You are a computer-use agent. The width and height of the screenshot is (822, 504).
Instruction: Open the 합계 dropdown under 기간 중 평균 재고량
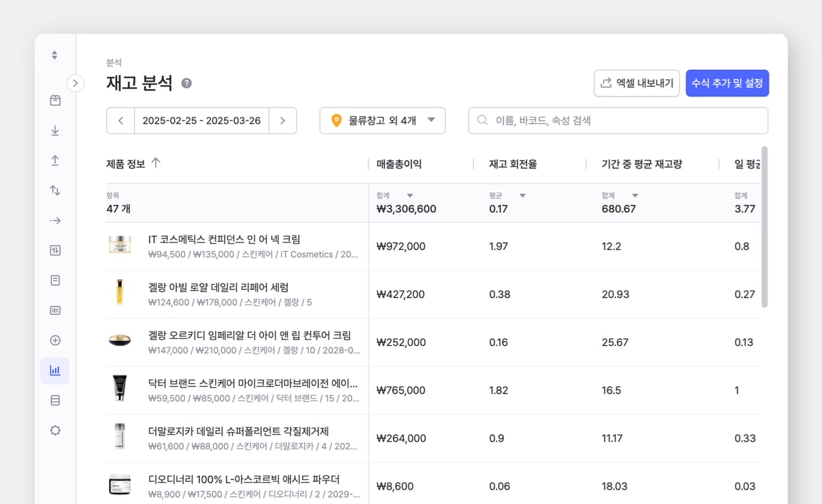tap(635, 196)
